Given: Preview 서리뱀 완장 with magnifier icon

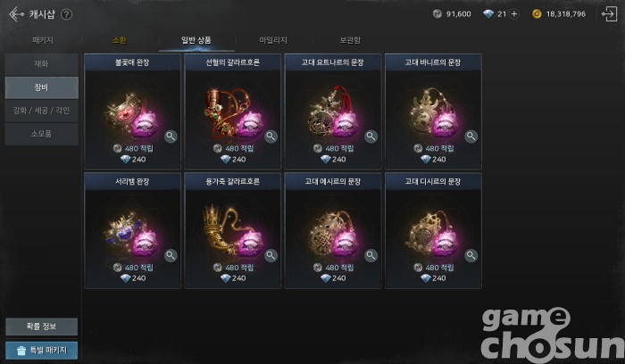Looking at the screenshot, I should pyautogui.click(x=171, y=256).
